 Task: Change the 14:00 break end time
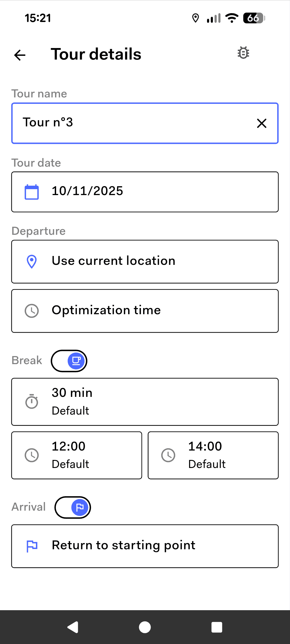click(x=213, y=455)
